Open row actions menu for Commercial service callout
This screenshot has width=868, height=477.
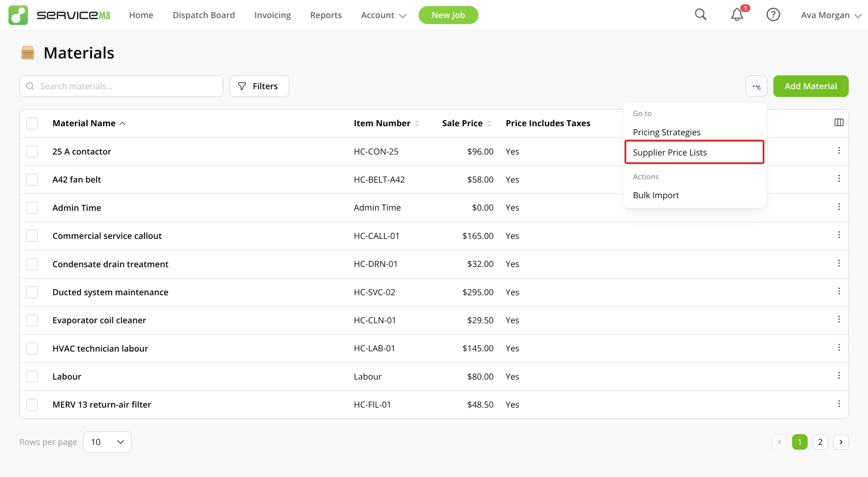[x=839, y=235]
